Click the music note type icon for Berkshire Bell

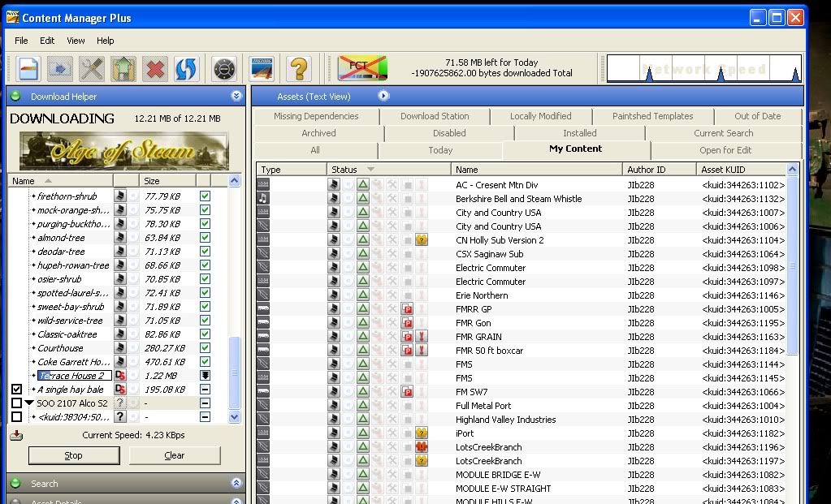tap(263, 199)
